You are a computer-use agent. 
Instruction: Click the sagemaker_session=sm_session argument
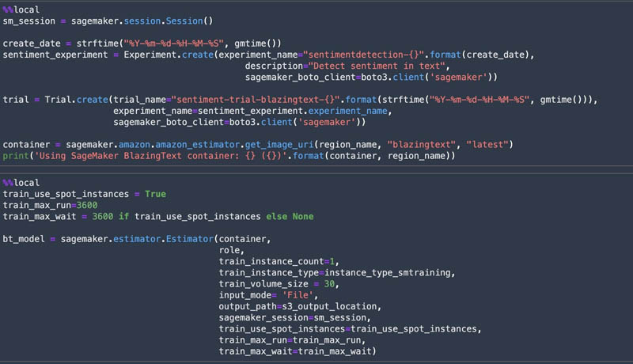coord(294,318)
